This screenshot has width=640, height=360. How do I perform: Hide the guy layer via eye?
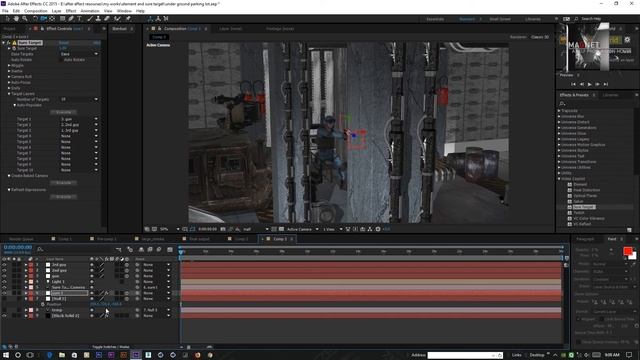point(4,276)
